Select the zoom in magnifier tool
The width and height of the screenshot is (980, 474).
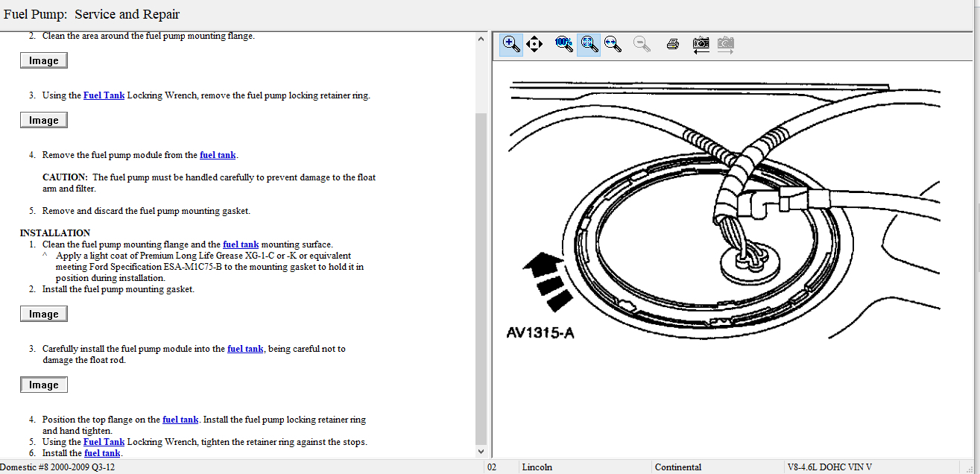(511, 44)
